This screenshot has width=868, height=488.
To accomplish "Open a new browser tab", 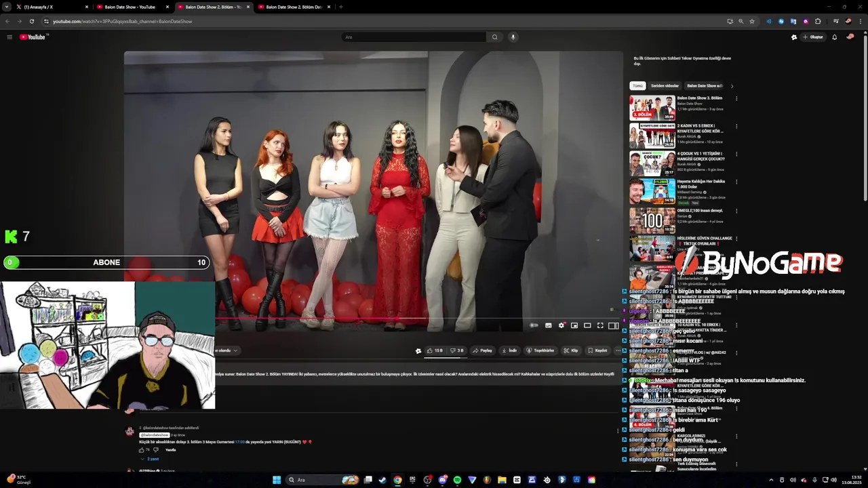I will point(341,7).
